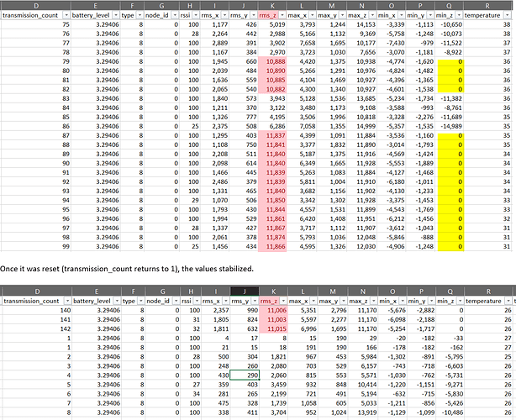Viewport: 516px width, 420px height.
Task: Click the yellow min_z cell in row 79
Action: pyautogui.click(x=450, y=61)
